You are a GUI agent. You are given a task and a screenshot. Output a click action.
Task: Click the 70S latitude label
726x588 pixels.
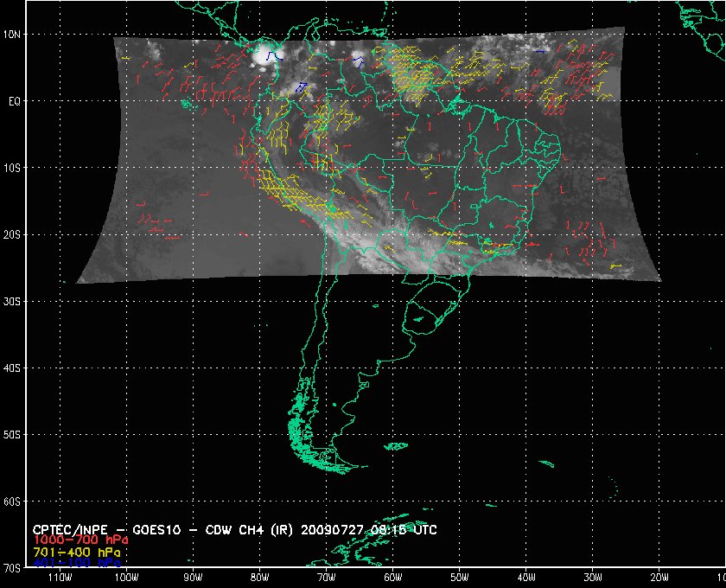tap(12, 567)
